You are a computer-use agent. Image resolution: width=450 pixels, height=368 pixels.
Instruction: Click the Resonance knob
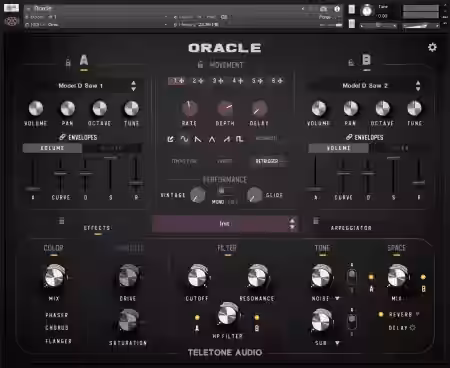tap(257, 277)
